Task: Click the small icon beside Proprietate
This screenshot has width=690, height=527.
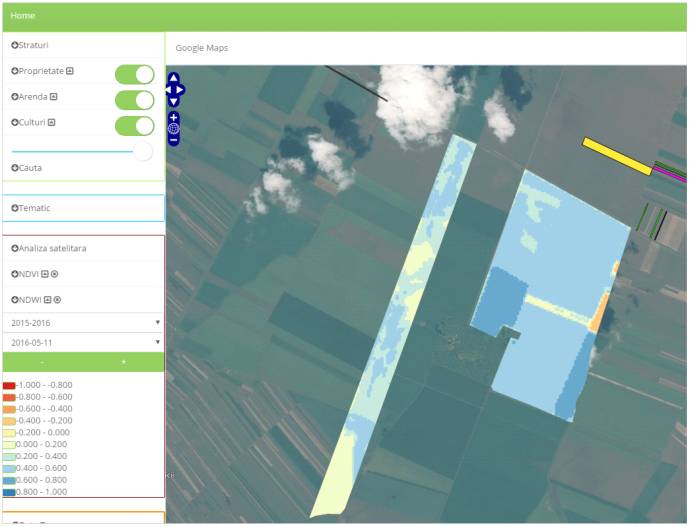Action: [70, 71]
